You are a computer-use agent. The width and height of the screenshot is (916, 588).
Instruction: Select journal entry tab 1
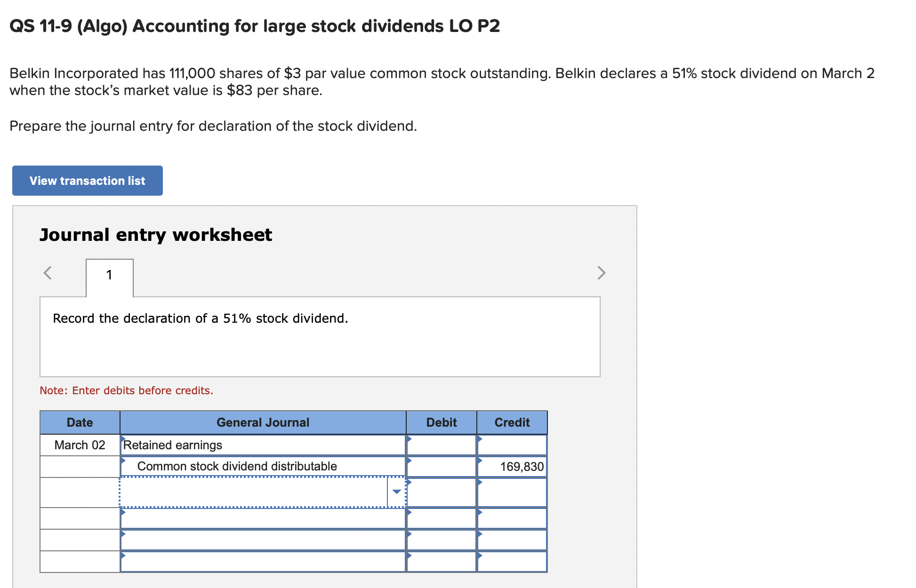click(109, 275)
